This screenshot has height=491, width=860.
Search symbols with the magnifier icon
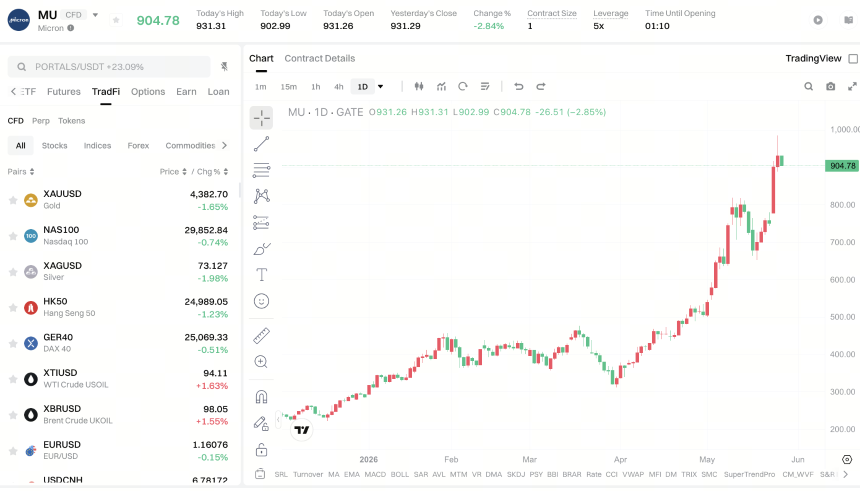click(808, 86)
